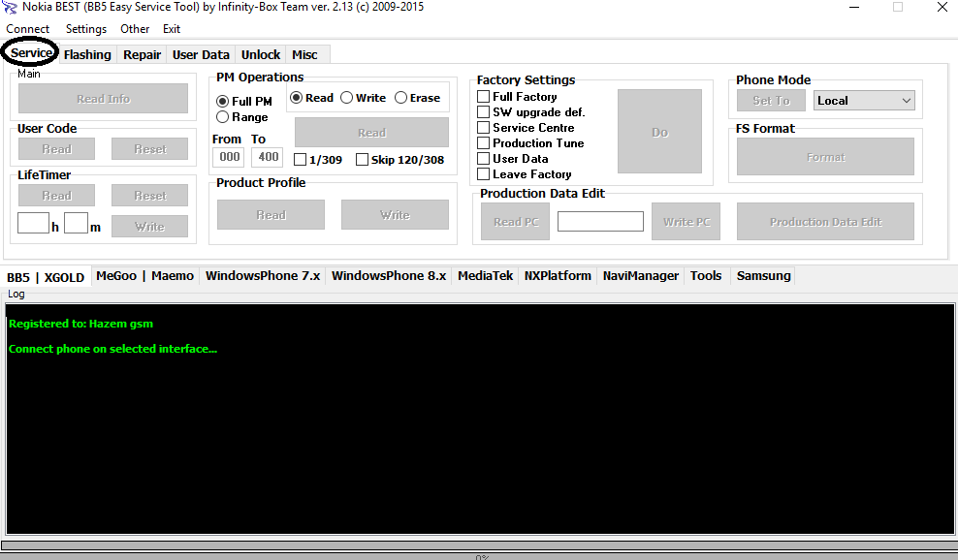Switch to the Service tab
This screenshot has height=560, width=958.
pyautogui.click(x=31, y=53)
